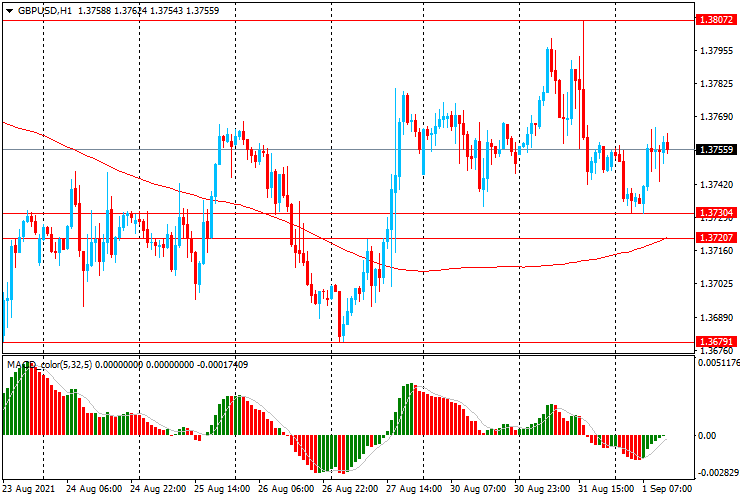Select the 1.36791 bottom level label
The image size is (740, 500).
click(716, 341)
